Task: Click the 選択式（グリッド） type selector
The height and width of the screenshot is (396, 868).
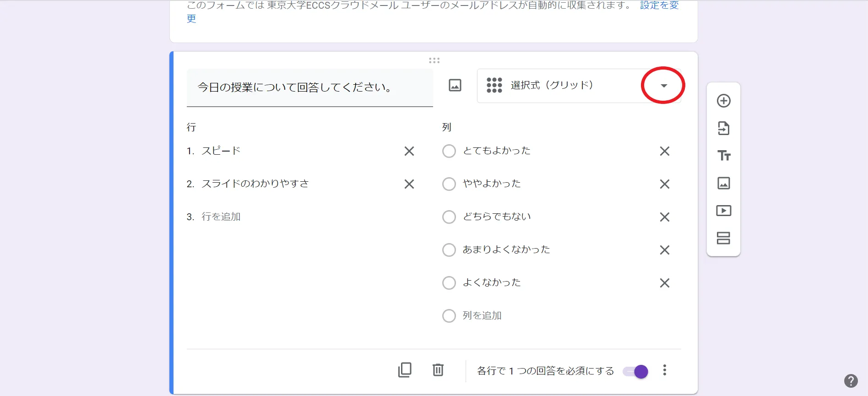Action: [551, 86]
